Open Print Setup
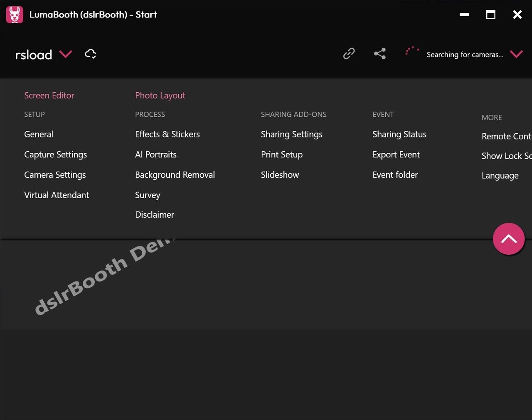 [x=282, y=155]
